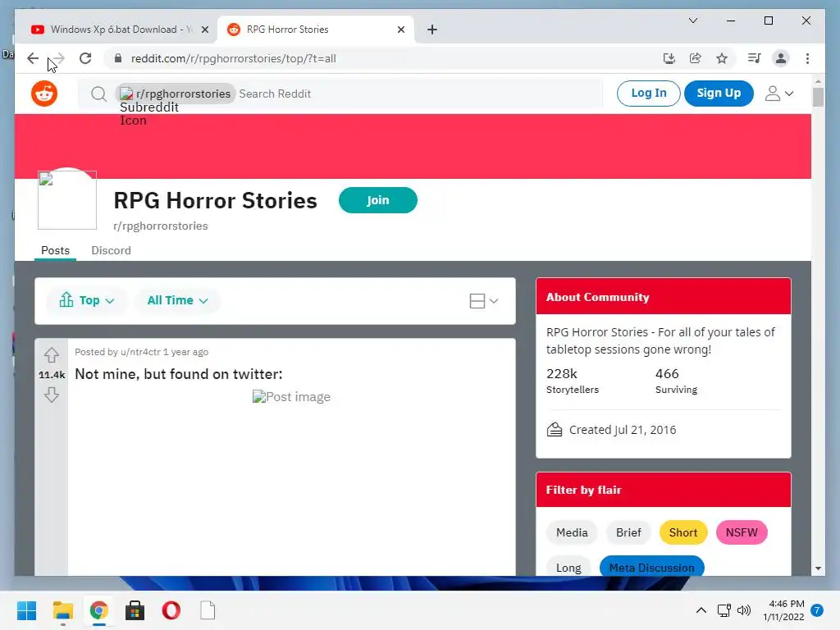Close the Windows Xp 6.bat Download tab
Screen dimensions: 840x630
204,30
